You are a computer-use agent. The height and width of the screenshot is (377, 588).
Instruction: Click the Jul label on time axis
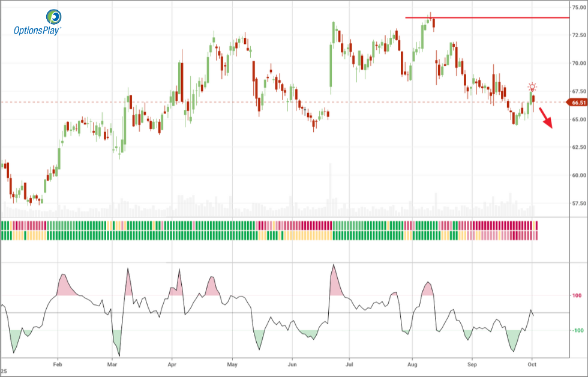click(x=349, y=364)
